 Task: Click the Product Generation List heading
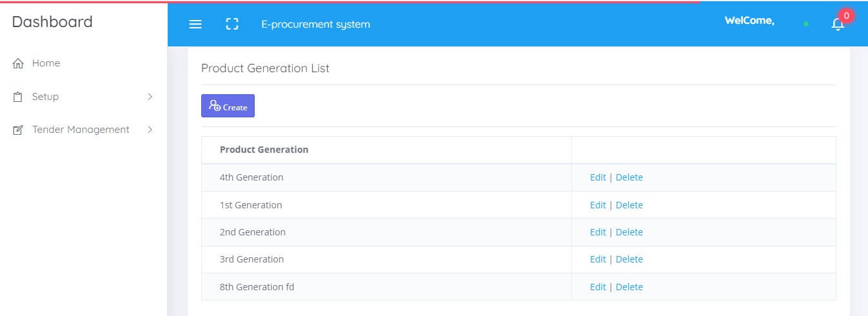pyautogui.click(x=265, y=68)
